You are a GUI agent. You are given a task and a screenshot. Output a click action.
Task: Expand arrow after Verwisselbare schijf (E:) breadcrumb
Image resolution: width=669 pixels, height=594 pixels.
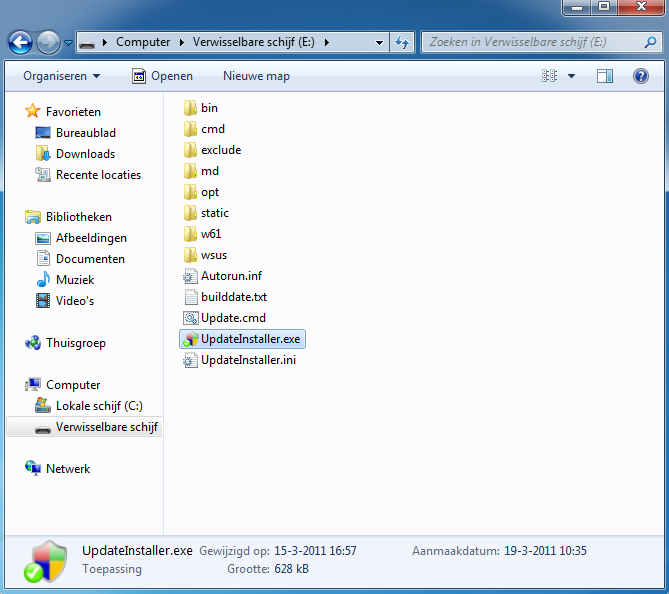pos(327,42)
